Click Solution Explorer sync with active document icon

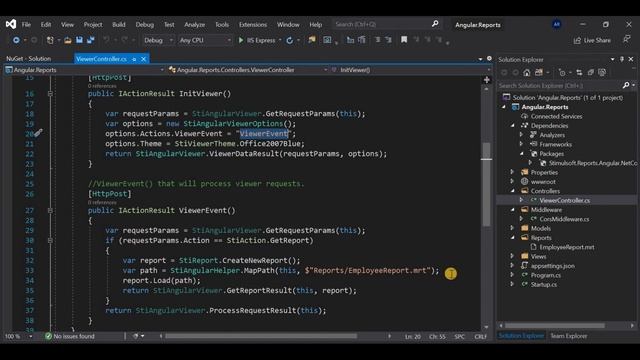(x=579, y=73)
